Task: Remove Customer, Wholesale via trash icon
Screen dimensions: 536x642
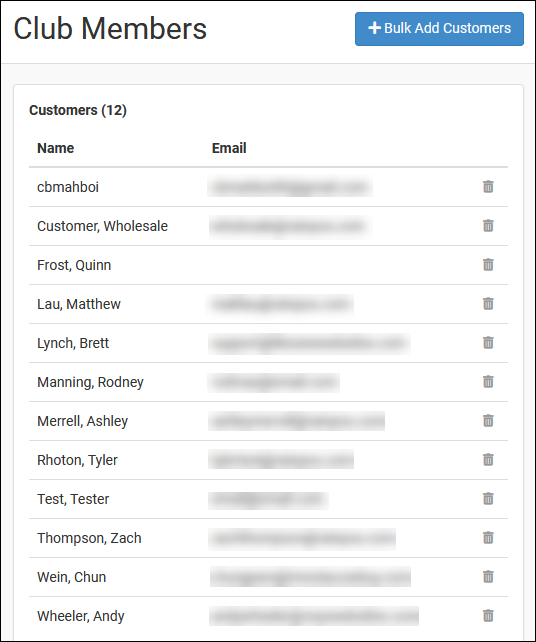Action: (488, 226)
